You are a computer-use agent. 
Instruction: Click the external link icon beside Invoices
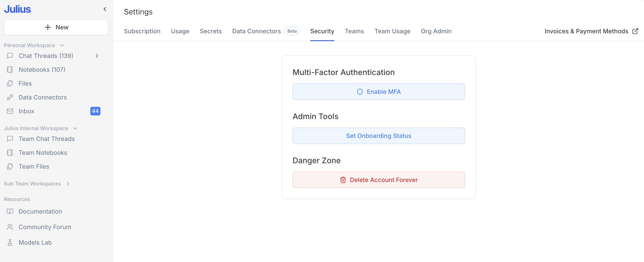tap(635, 31)
